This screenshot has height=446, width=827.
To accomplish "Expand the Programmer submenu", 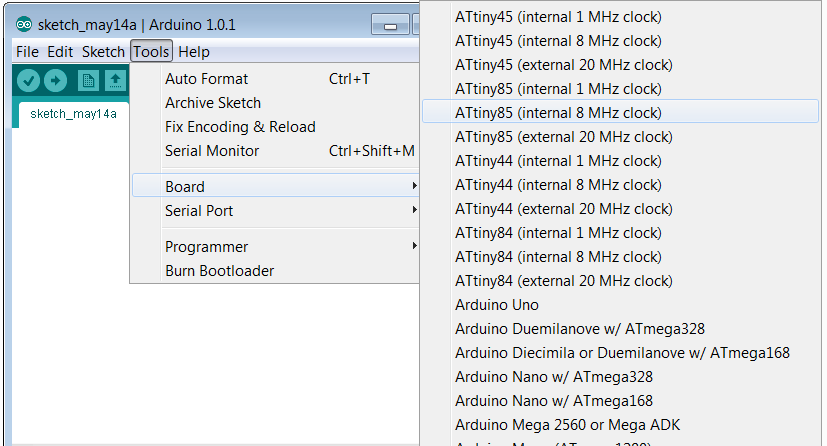I will coord(275,247).
